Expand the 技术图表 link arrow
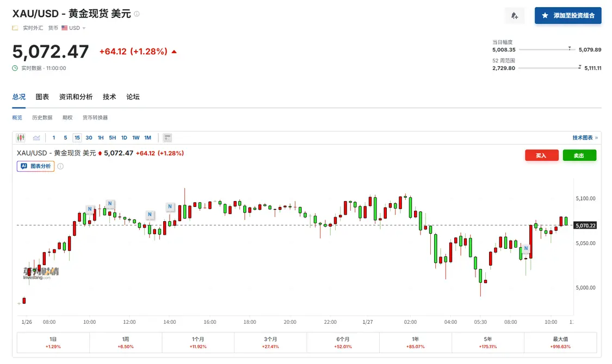612x364 pixels. [x=596, y=138]
